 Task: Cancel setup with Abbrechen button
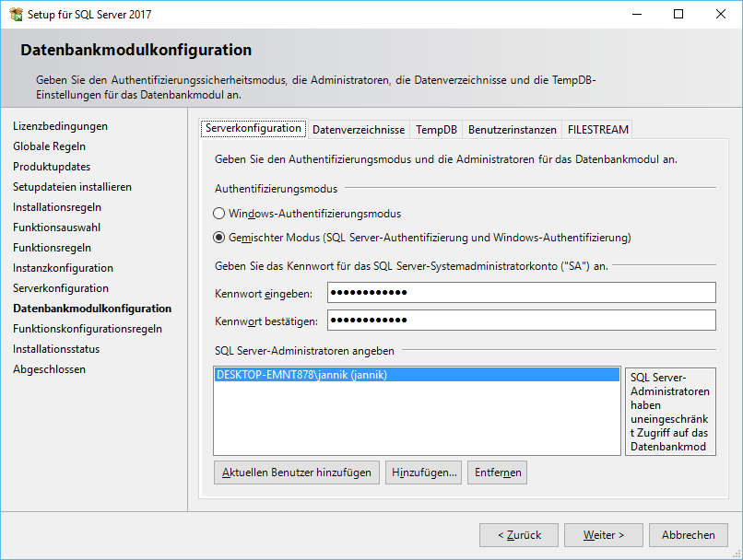point(689,535)
